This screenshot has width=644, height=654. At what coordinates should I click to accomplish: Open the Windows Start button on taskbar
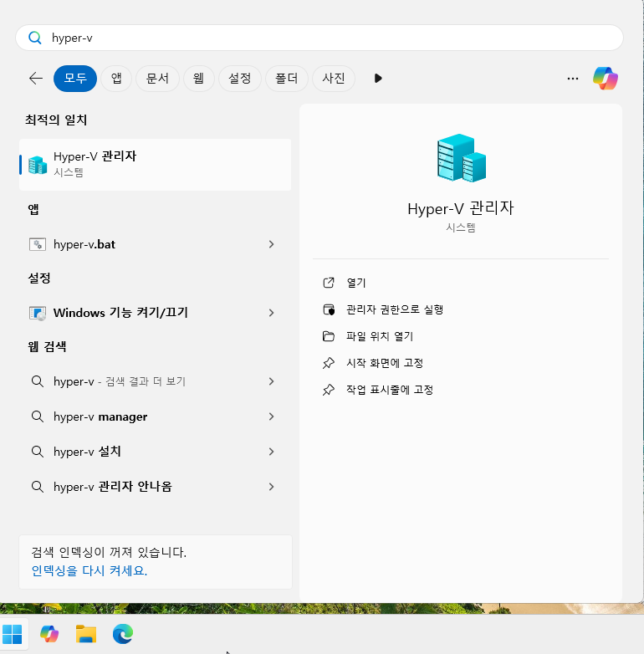[13, 635]
